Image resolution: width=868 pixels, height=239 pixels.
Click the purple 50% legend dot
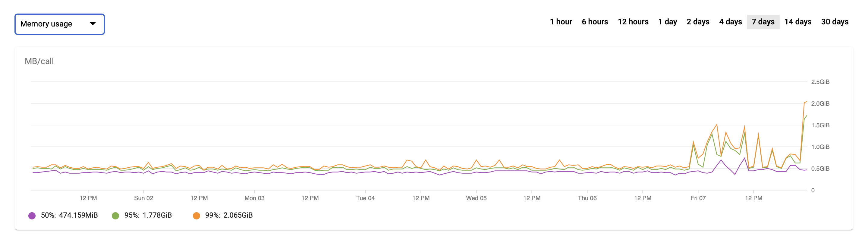click(x=32, y=216)
